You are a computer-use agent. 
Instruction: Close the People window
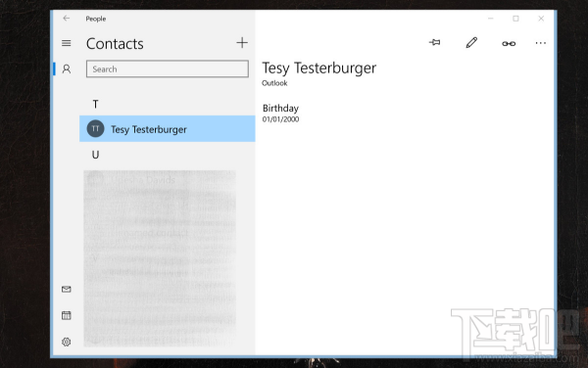(x=541, y=19)
